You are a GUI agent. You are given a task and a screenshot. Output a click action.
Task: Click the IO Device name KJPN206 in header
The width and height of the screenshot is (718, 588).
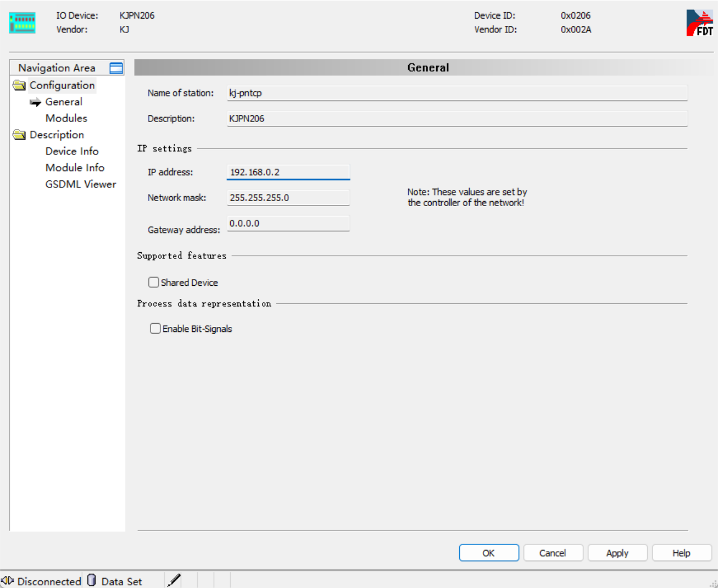[137, 15]
